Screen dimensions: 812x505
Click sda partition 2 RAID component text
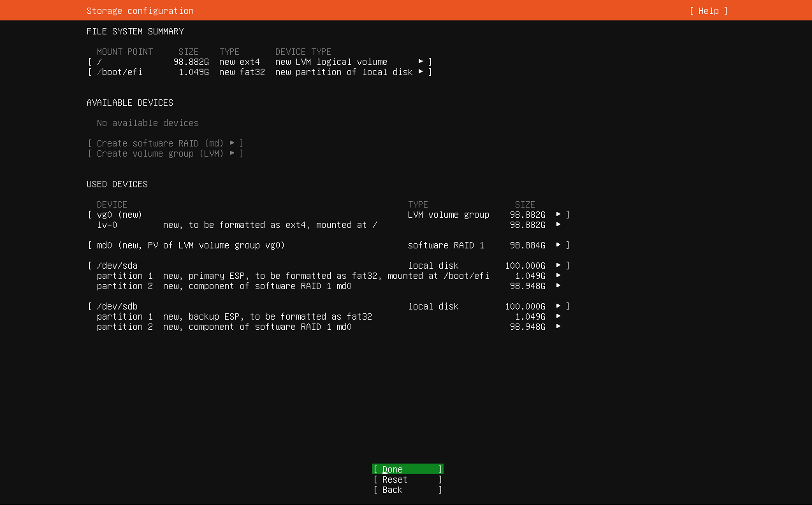coord(257,286)
